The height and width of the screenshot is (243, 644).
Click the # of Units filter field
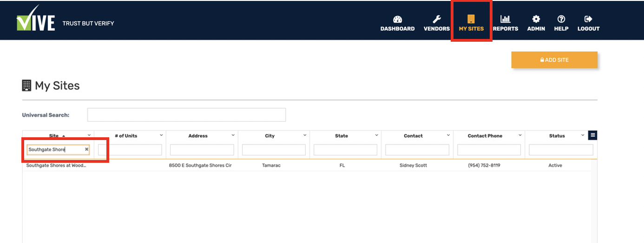130,150
